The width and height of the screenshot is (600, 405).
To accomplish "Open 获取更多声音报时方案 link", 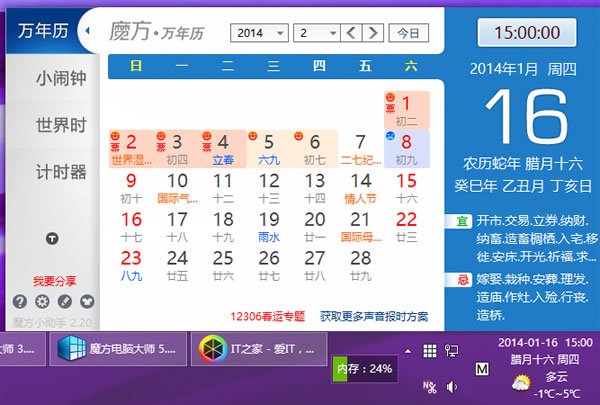I will [374, 317].
